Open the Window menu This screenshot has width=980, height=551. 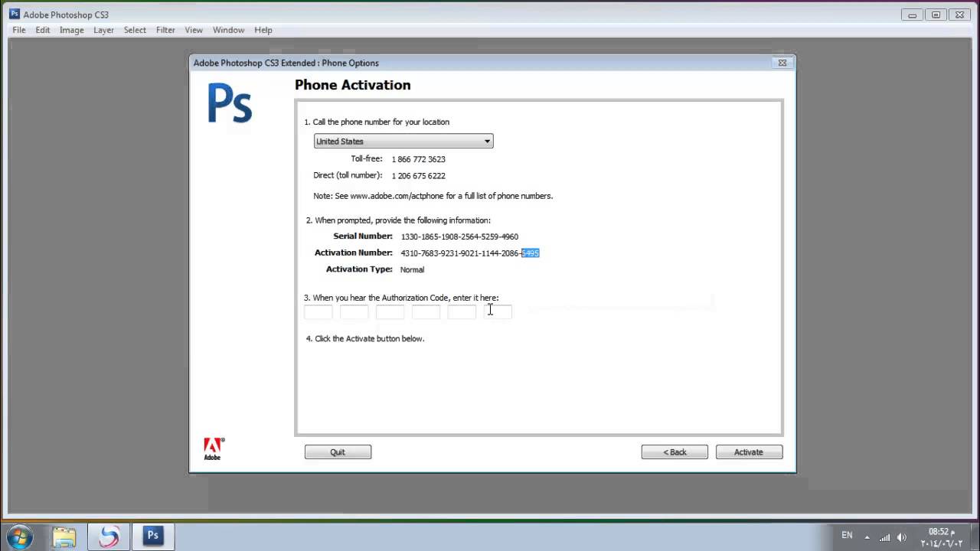coord(228,30)
